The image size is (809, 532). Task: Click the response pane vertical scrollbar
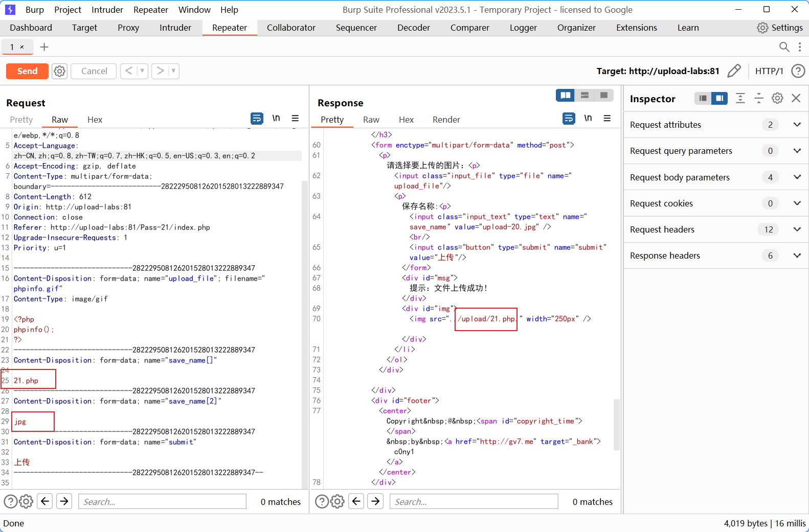point(617,424)
